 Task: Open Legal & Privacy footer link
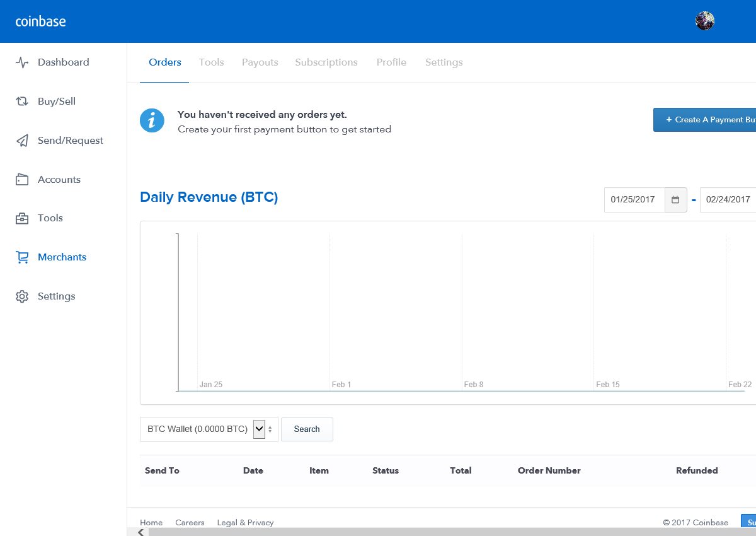pos(245,523)
